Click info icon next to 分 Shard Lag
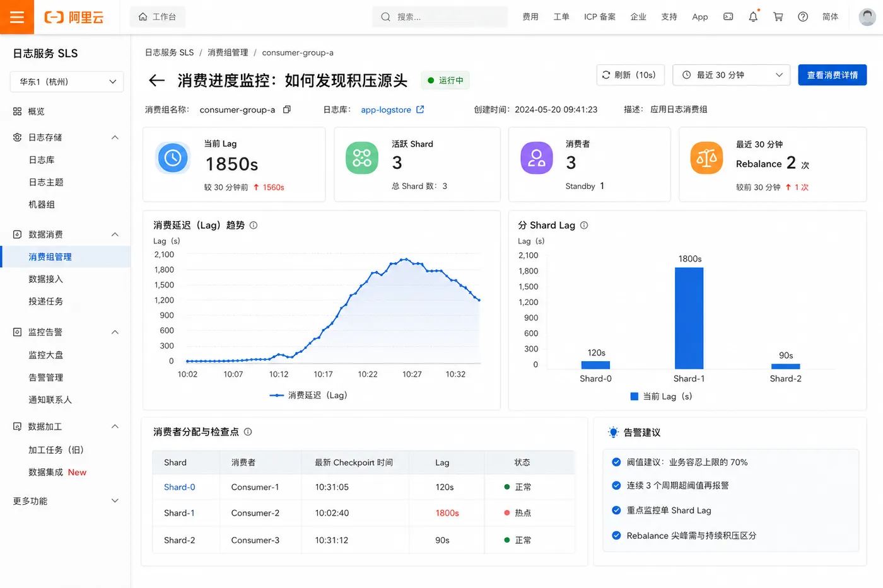The width and height of the screenshot is (883, 588). (584, 225)
